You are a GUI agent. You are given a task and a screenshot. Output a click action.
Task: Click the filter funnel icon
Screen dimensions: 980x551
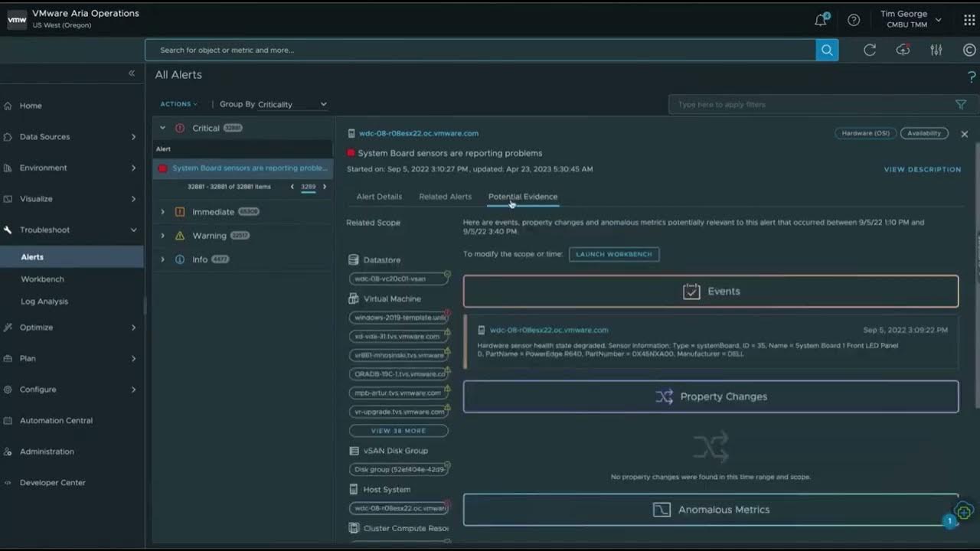(x=960, y=105)
